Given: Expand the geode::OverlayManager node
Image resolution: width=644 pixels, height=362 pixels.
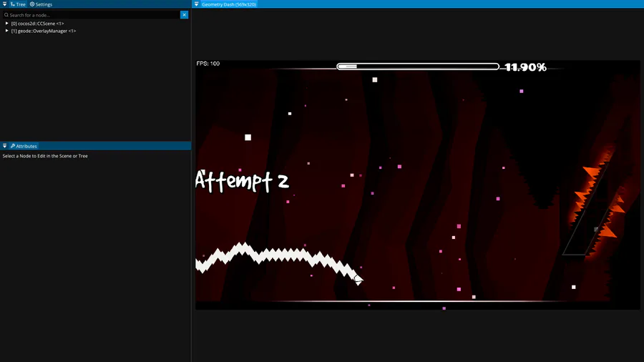Looking at the screenshot, I should [x=6, y=31].
